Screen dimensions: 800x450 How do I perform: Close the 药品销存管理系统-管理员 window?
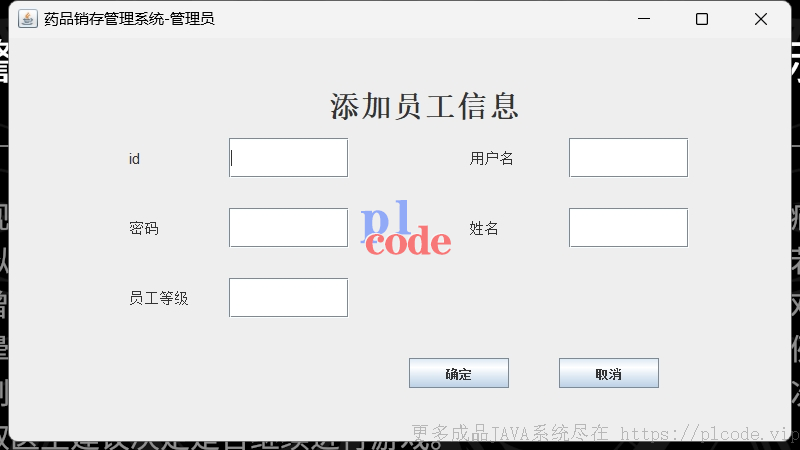tap(761, 19)
